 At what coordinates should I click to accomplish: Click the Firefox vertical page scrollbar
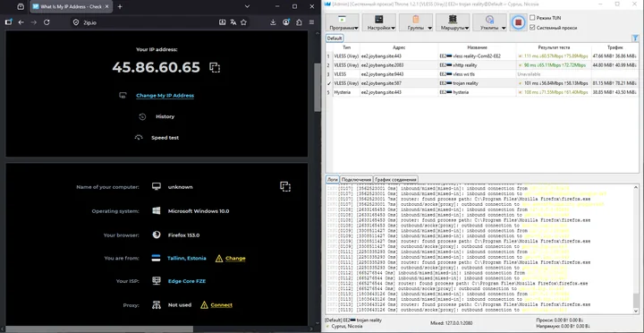pyautogui.click(x=317, y=87)
